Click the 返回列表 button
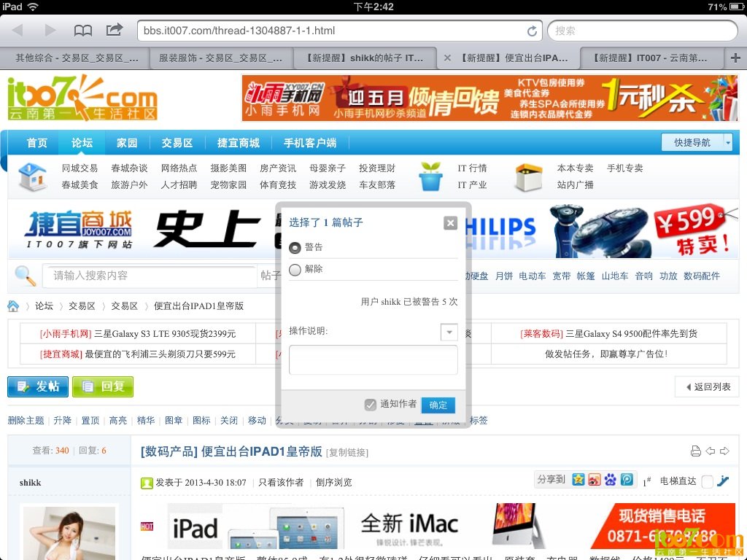The image size is (747, 560). pyautogui.click(x=708, y=386)
